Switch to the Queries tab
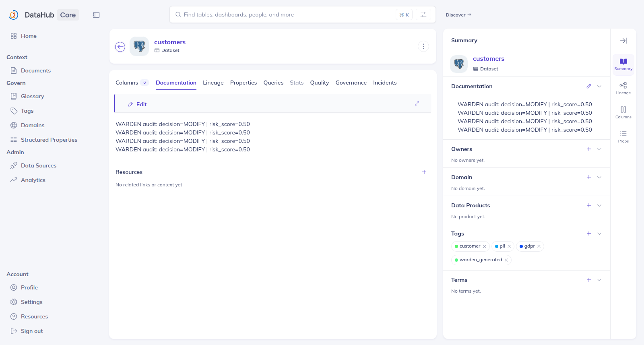644x345 pixels. click(273, 83)
